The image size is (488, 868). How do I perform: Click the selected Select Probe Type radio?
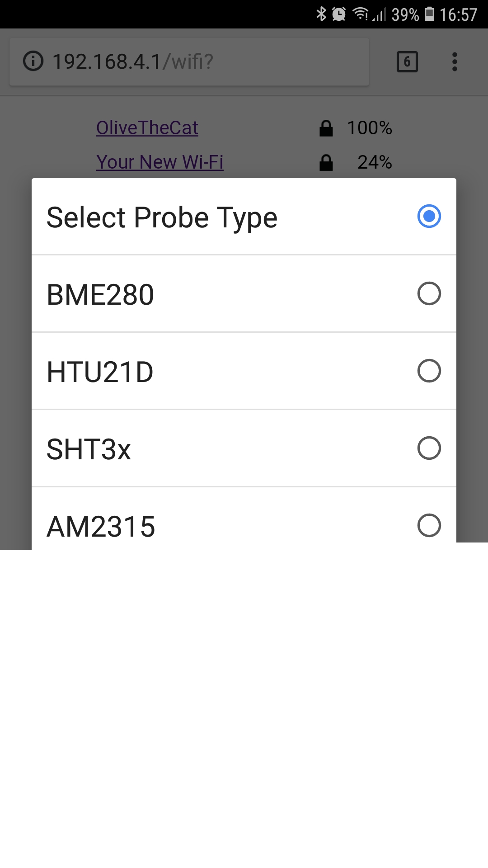[429, 217]
